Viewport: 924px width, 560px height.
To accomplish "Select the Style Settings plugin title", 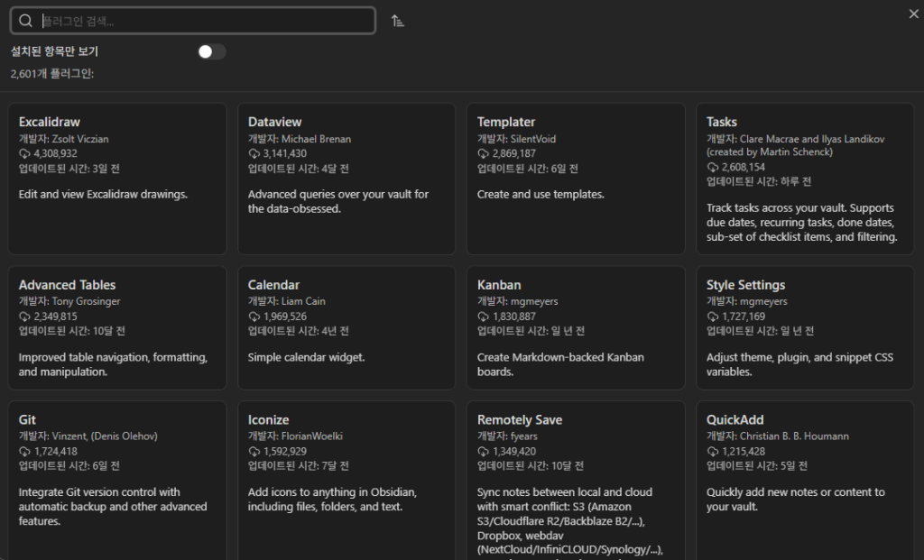I will (x=745, y=285).
